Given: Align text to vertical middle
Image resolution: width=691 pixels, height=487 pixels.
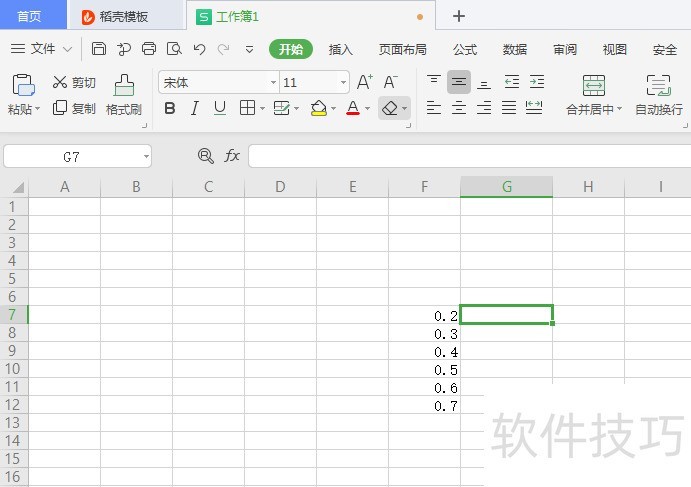Looking at the screenshot, I should tap(459, 82).
